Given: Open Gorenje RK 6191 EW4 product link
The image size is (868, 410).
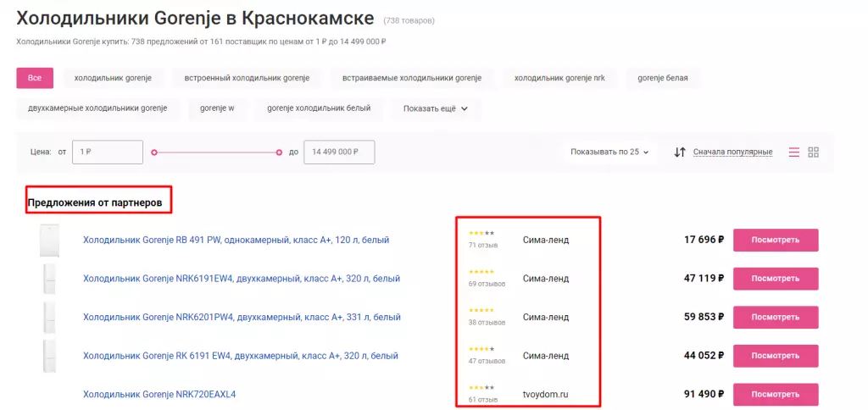Looking at the screenshot, I should tap(240, 356).
